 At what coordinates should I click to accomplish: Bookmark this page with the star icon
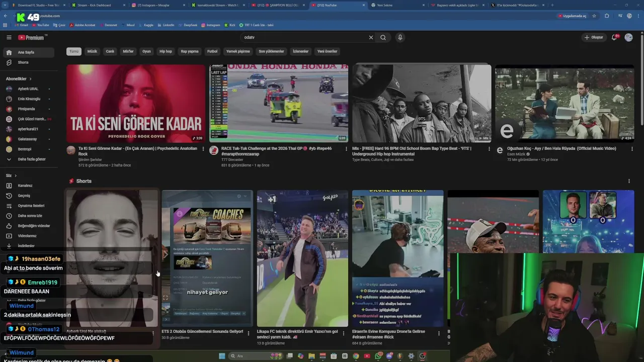pos(594,16)
